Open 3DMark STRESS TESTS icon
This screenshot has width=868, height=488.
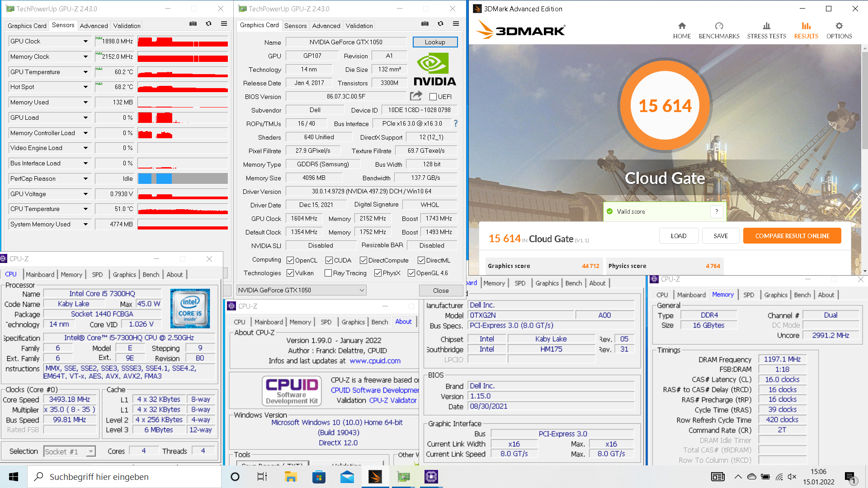[x=766, y=31]
